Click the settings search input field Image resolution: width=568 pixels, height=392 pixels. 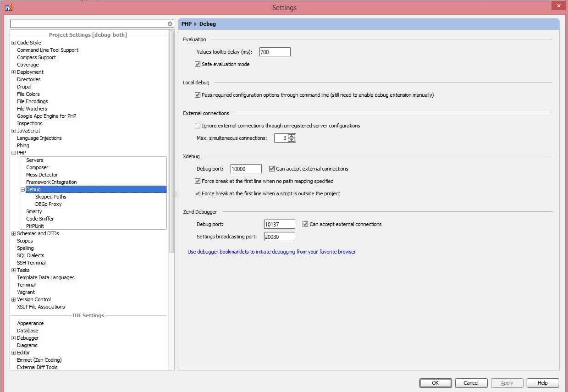click(89, 24)
